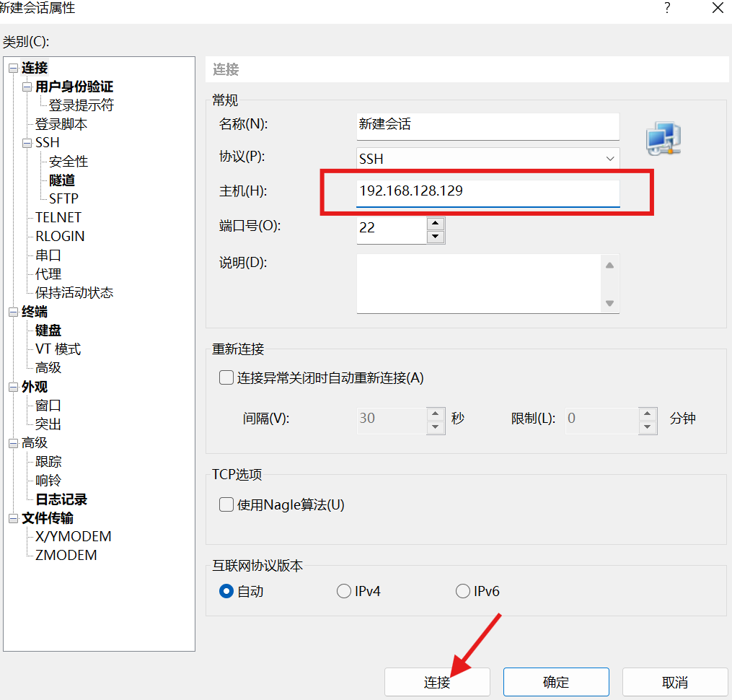Collapse the 终端 tree node

12,312
